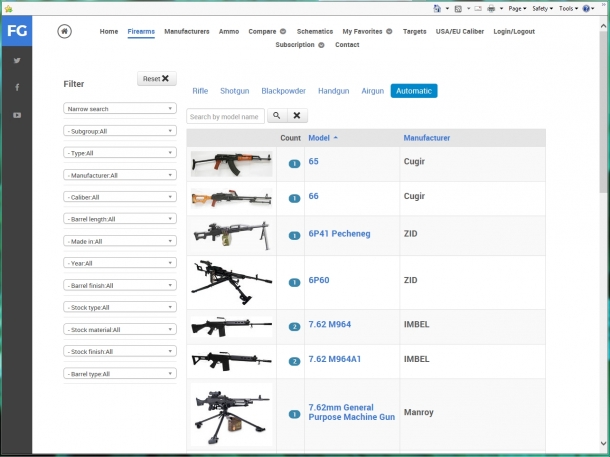Open the Contact page link

[347, 45]
